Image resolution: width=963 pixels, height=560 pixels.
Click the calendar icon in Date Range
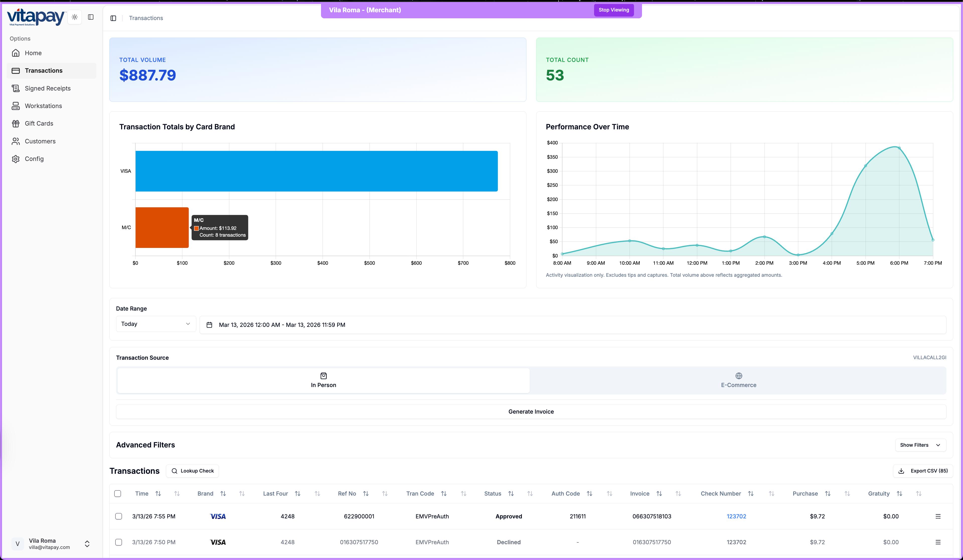click(x=209, y=324)
